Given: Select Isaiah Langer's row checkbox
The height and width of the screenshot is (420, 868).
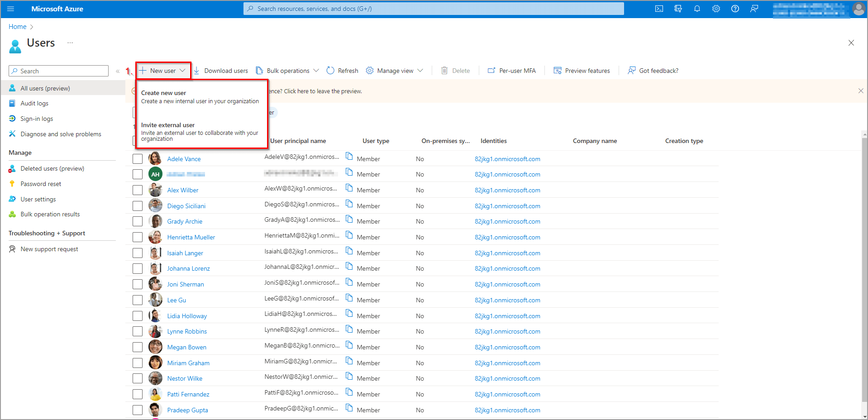Looking at the screenshot, I should (138, 253).
